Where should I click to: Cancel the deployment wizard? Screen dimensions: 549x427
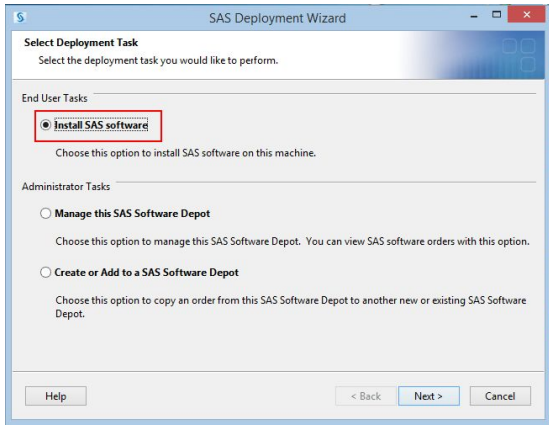click(500, 396)
